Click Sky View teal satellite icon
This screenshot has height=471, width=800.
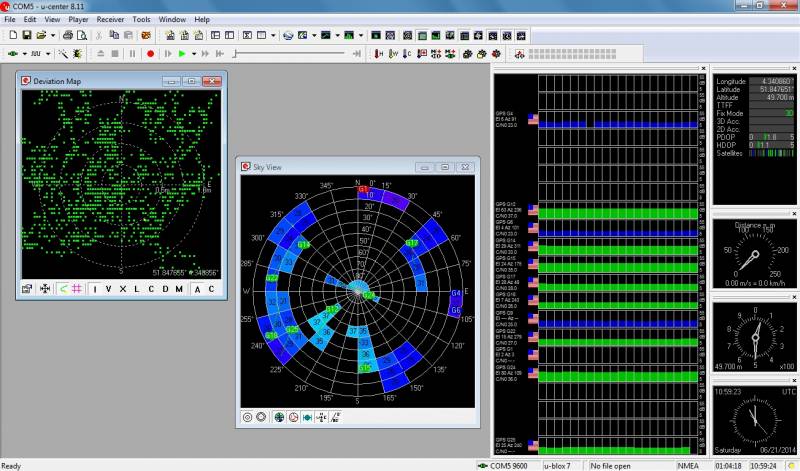pyautogui.click(x=307, y=417)
